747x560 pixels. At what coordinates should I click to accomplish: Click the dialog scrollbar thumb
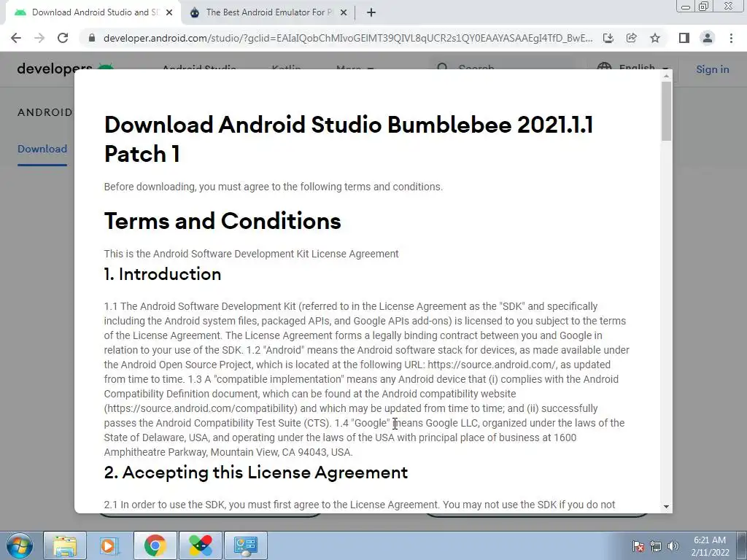tap(666, 112)
